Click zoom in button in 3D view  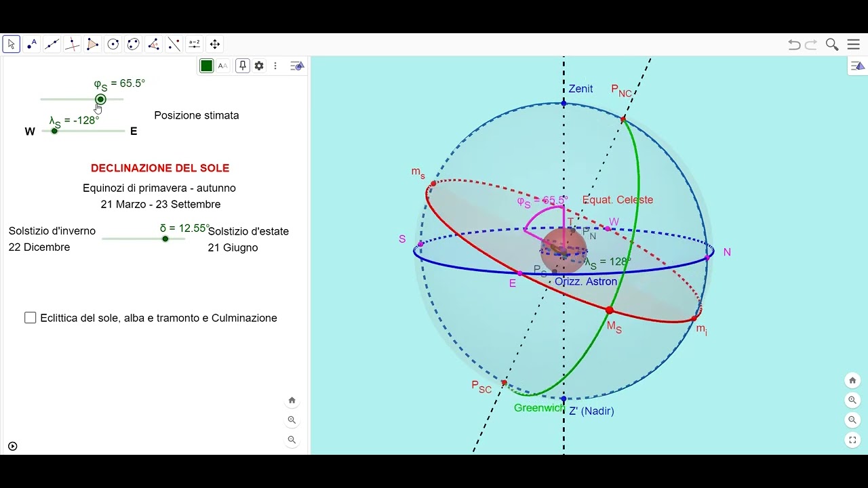tap(853, 401)
